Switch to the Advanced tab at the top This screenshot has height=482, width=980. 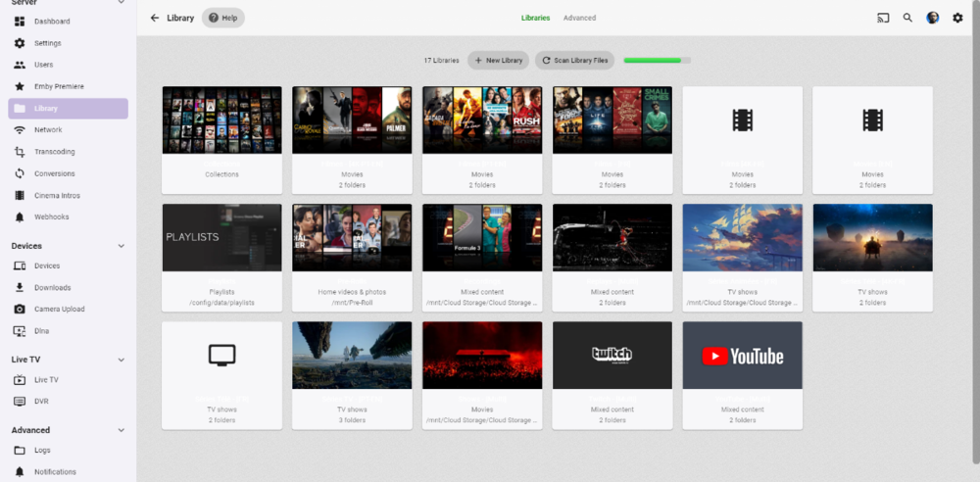pos(579,19)
